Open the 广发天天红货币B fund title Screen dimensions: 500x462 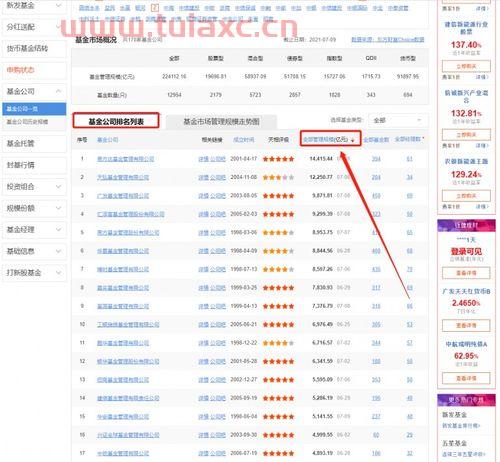(x=466, y=291)
